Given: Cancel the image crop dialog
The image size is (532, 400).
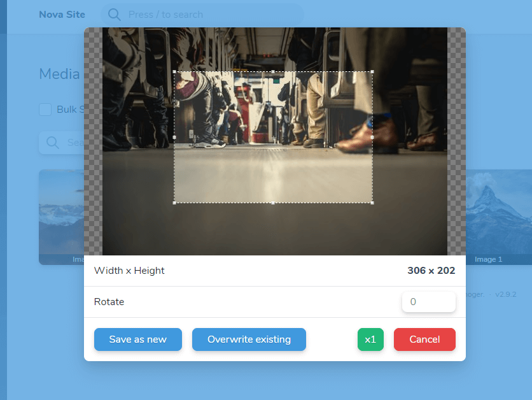Looking at the screenshot, I should coord(425,339).
